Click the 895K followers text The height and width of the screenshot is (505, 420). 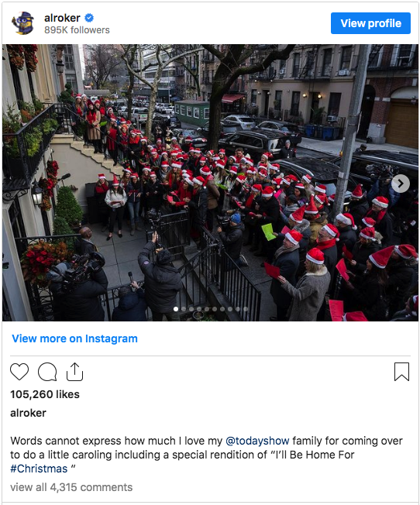coord(77,30)
